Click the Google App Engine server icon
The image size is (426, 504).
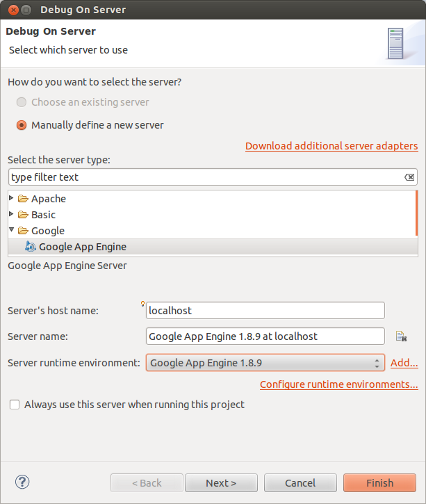coord(31,246)
